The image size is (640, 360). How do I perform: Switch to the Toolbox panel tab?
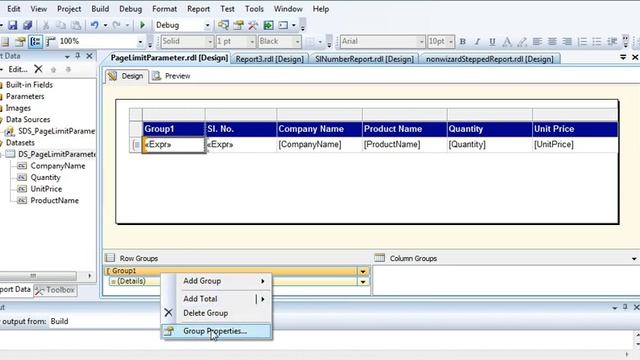[55, 290]
